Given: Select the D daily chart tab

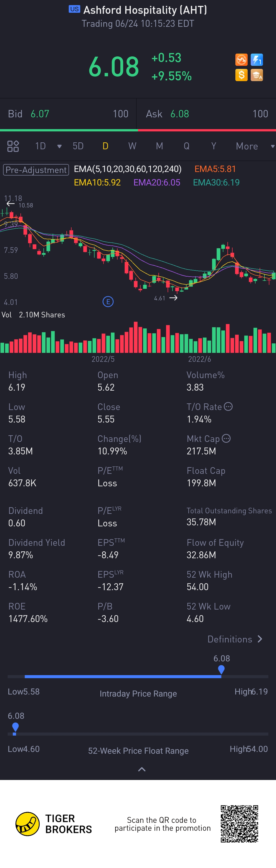Looking at the screenshot, I should pos(106,146).
